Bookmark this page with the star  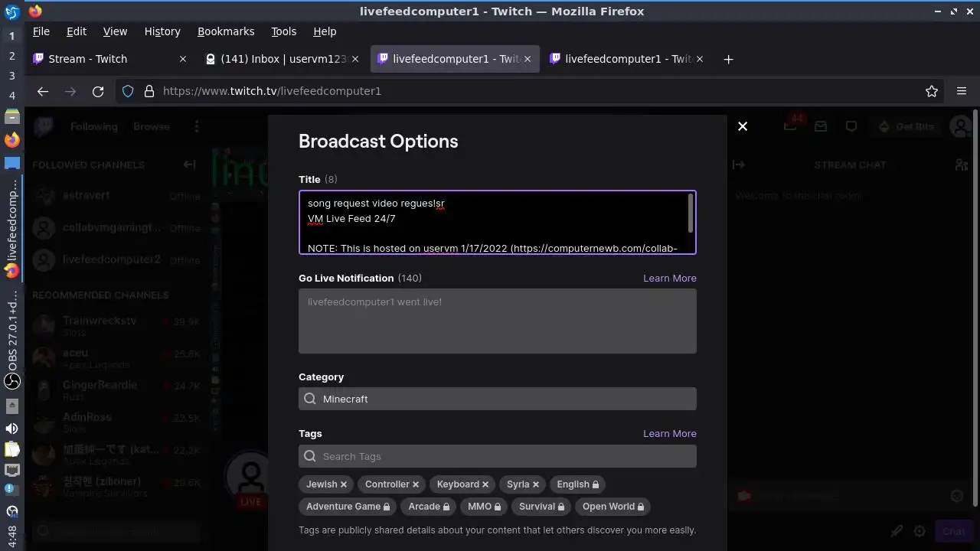click(932, 91)
